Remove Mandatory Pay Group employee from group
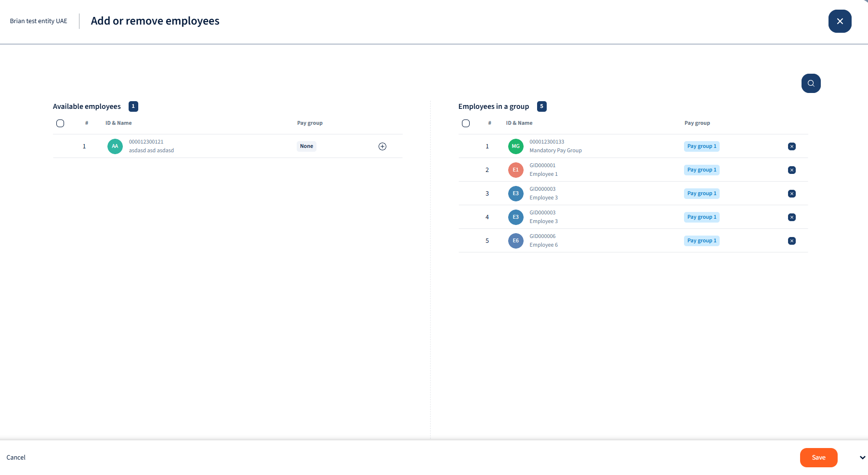 point(791,146)
